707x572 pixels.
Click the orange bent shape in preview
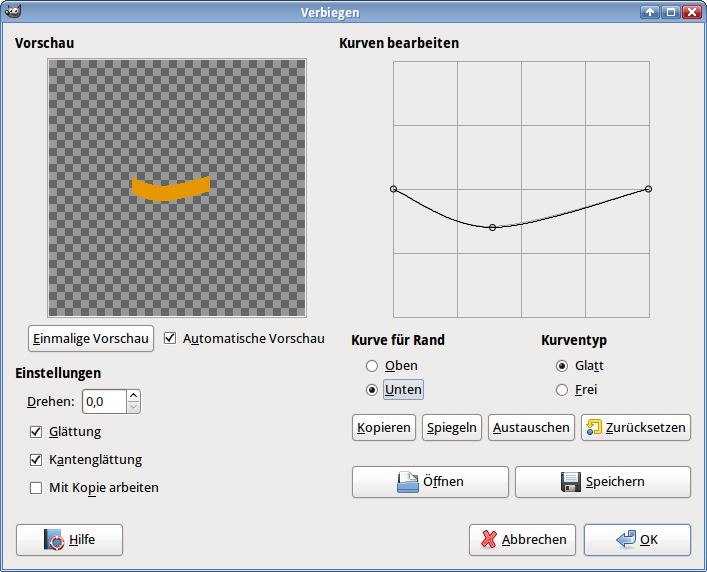click(x=170, y=190)
